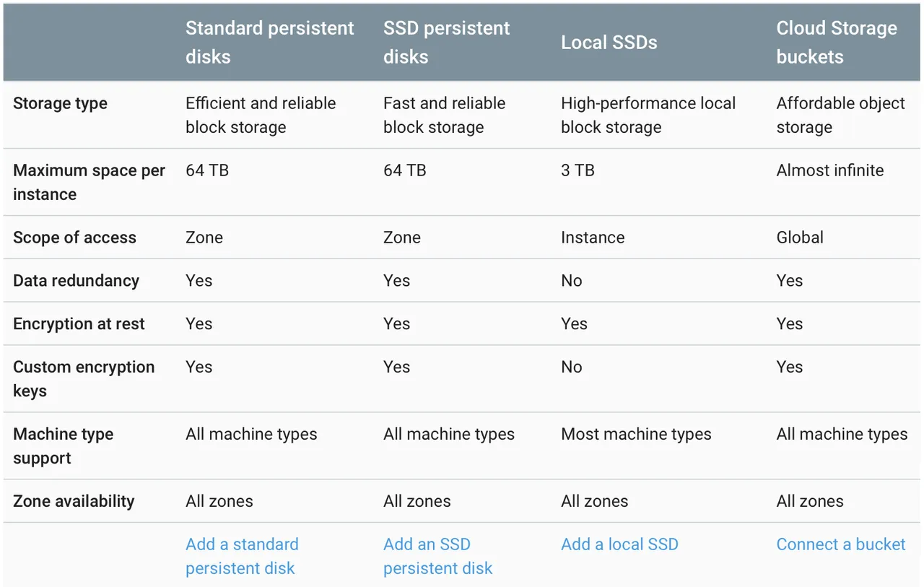Open the 'Add a standard persistent disk' link
Viewport: 924px width, 587px height.
click(x=242, y=556)
